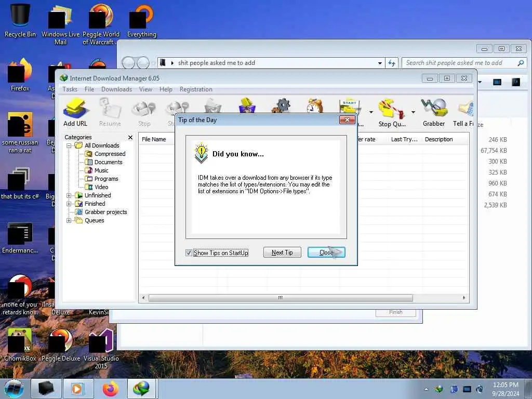
Task: Open the Everything desktop icon
Action: pos(142,20)
